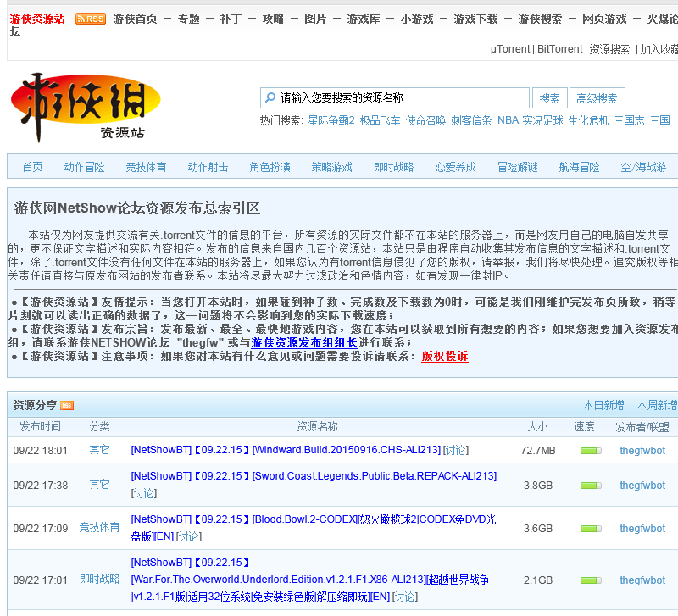The image size is (678, 616).
Task: Click the resource name search field
Action: [395, 98]
